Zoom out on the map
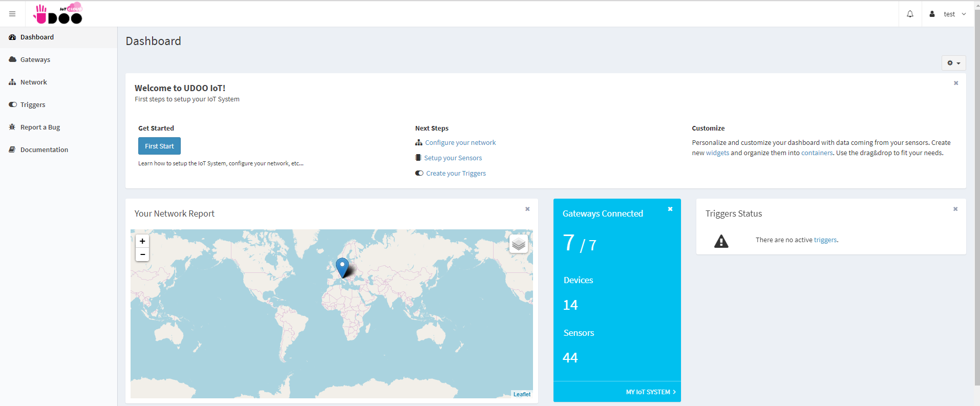 coord(142,254)
